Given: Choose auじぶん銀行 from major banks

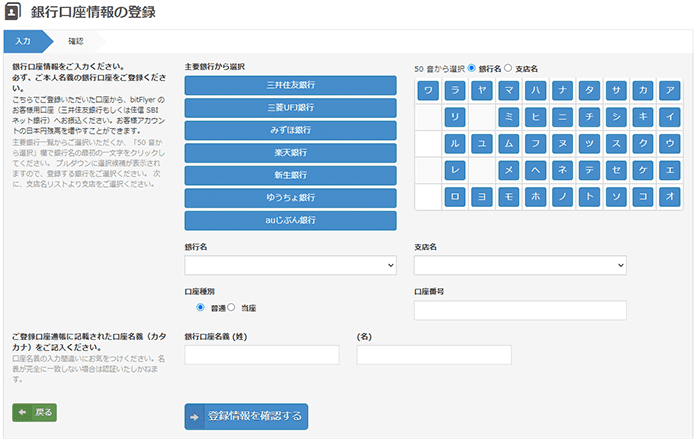Looking at the screenshot, I should 291,220.
